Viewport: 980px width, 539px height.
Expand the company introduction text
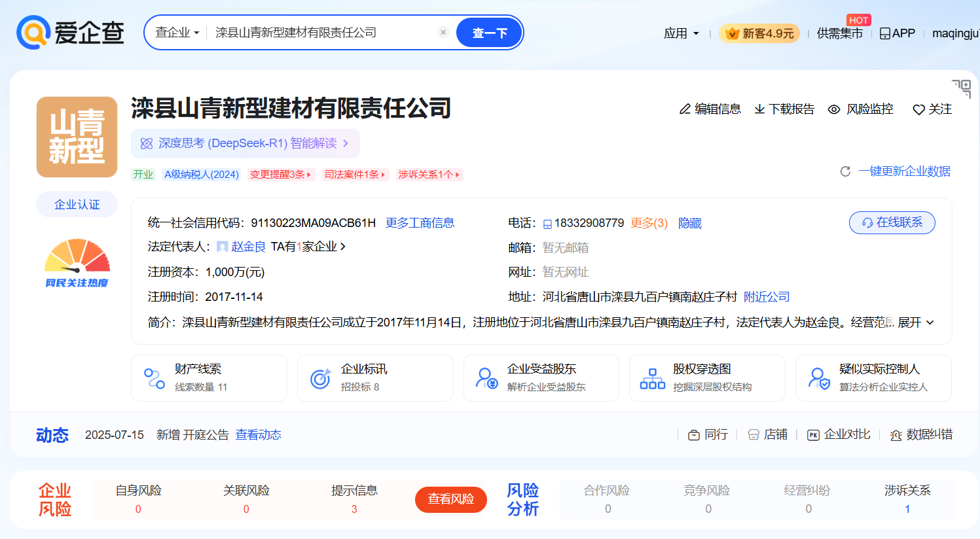(915, 322)
